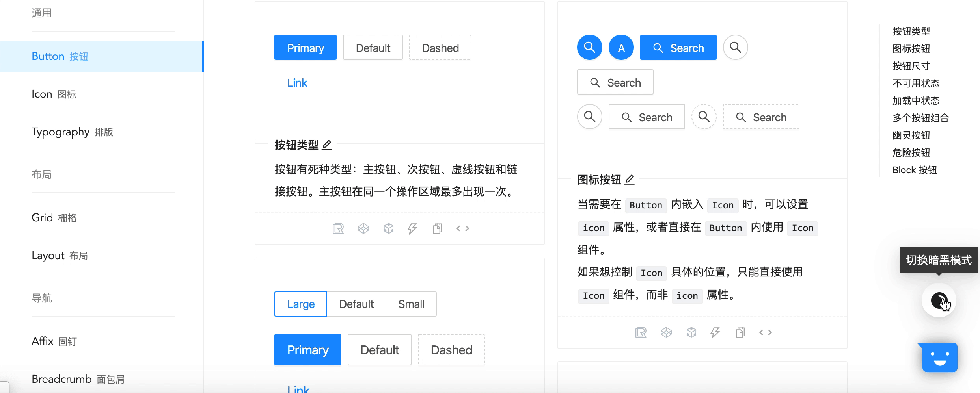Screen dimensions: 980x393
Task: Open the smiley feedback widget
Action: coord(939,358)
